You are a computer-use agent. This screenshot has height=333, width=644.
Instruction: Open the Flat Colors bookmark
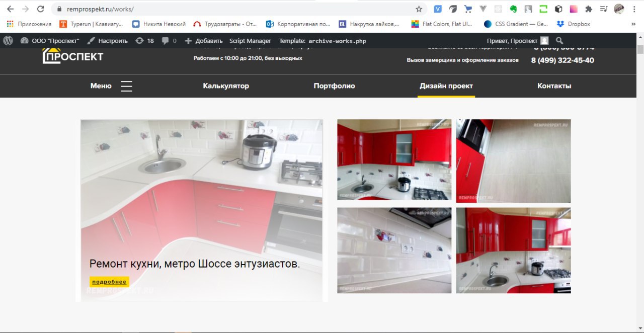coord(442,24)
